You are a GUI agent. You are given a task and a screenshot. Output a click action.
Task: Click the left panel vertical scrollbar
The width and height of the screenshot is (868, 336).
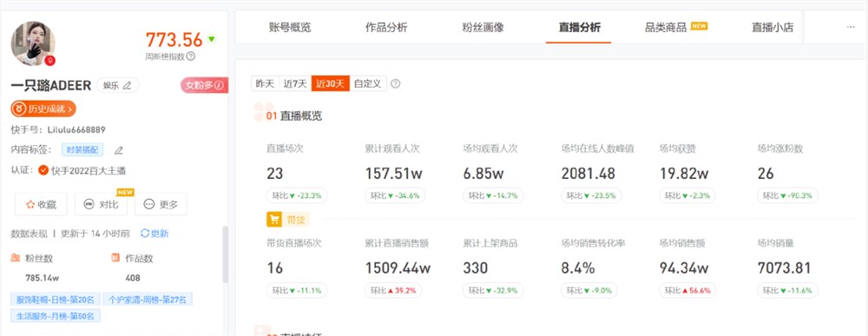pyautogui.click(x=225, y=254)
